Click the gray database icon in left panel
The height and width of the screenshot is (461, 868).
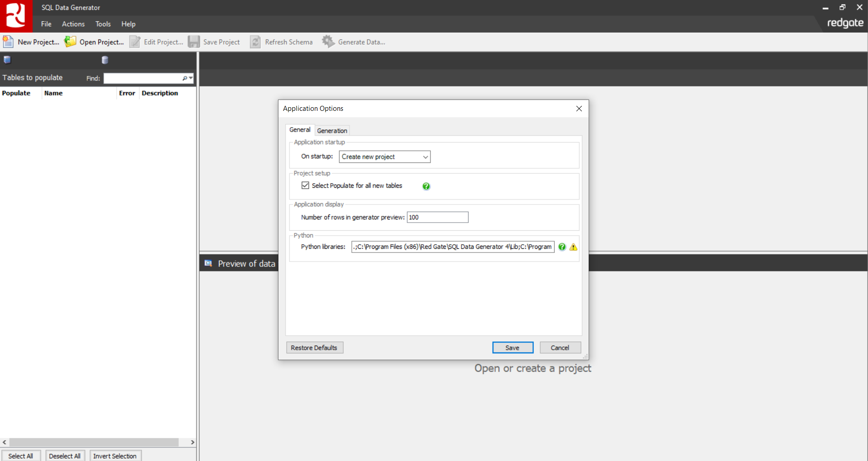click(105, 60)
